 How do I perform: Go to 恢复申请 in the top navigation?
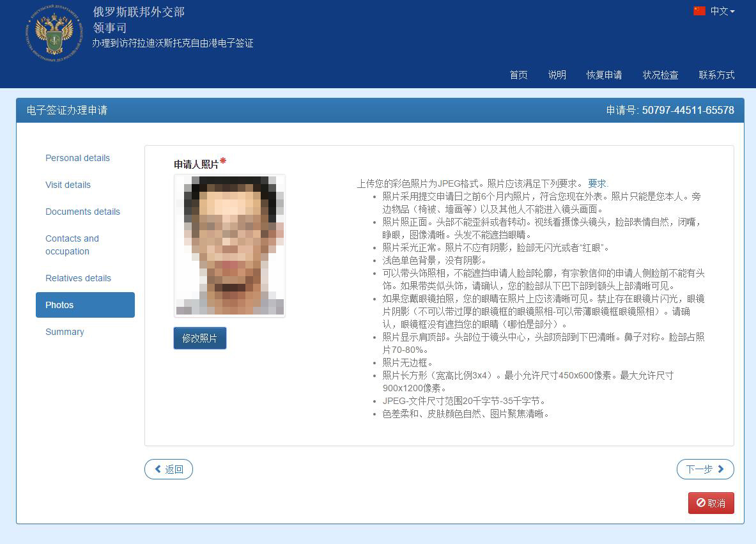(604, 75)
